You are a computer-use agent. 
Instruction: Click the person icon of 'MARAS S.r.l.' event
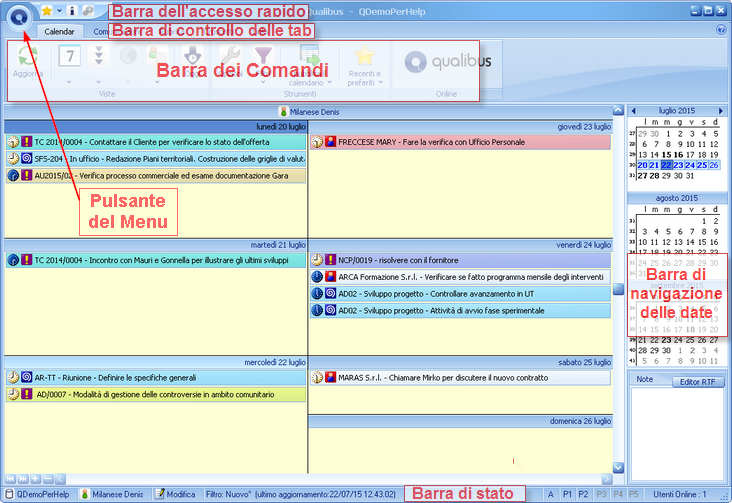click(331, 377)
